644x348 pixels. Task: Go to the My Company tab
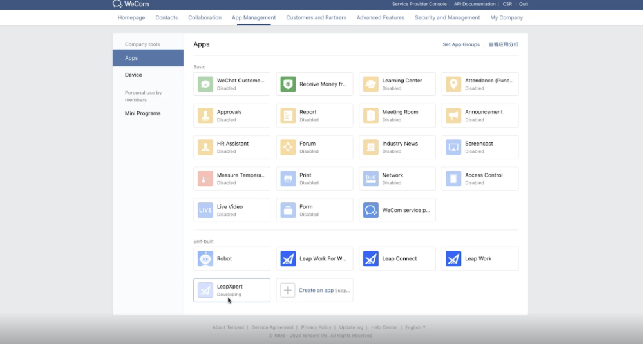pyautogui.click(x=506, y=17)
